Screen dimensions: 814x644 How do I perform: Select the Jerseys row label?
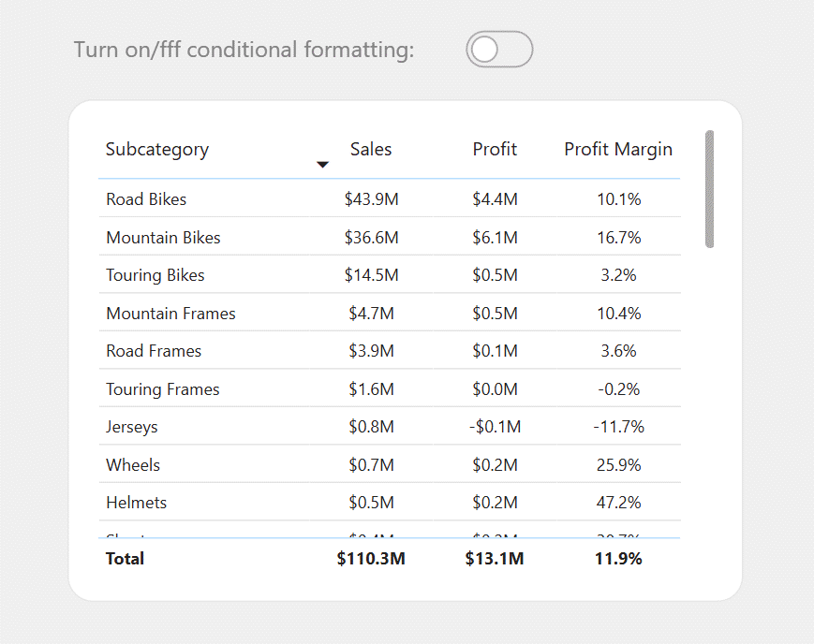[132, 427]
